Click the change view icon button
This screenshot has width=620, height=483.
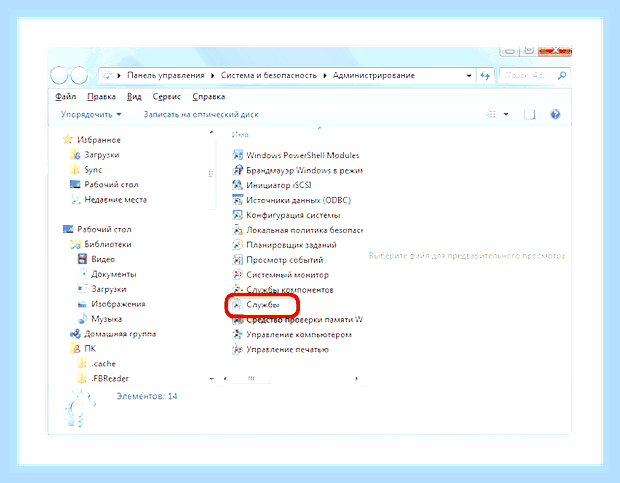[491, 114]
